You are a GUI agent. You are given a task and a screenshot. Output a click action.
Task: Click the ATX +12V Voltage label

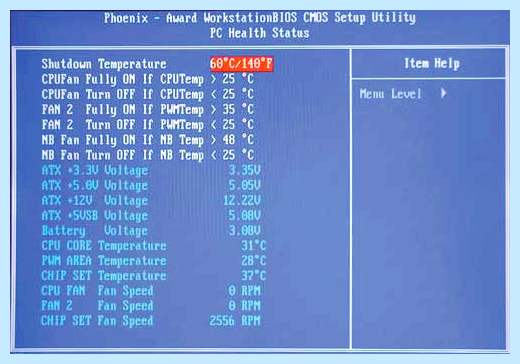[x=95, y=200]
